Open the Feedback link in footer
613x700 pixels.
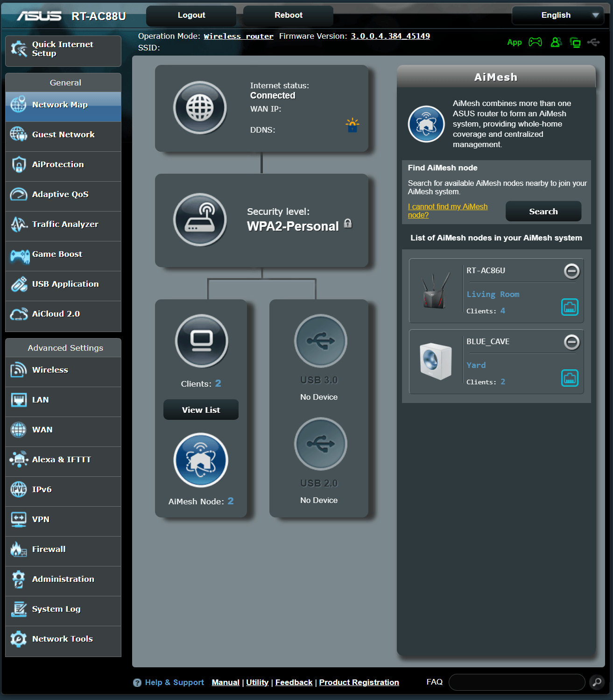[x=294, y=682]
